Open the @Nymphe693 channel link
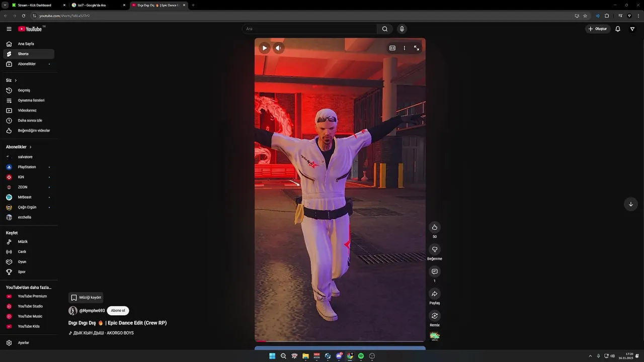 [x=92, y=311]
